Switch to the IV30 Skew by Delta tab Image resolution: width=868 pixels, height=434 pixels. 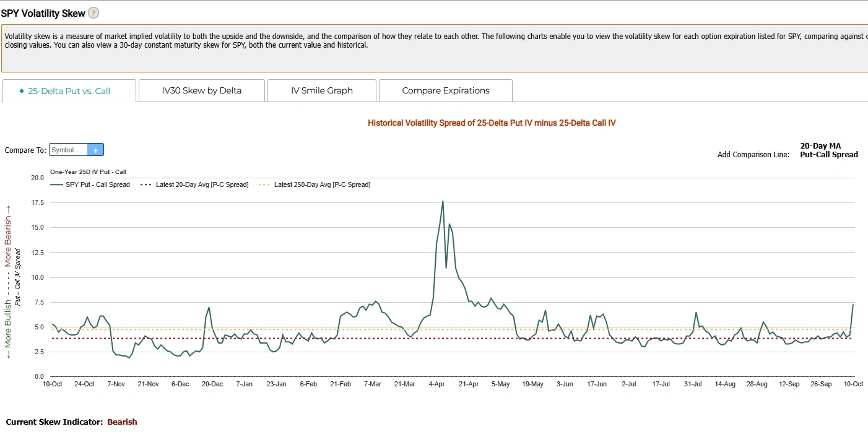pyautogui.click(x=202, y=90)
